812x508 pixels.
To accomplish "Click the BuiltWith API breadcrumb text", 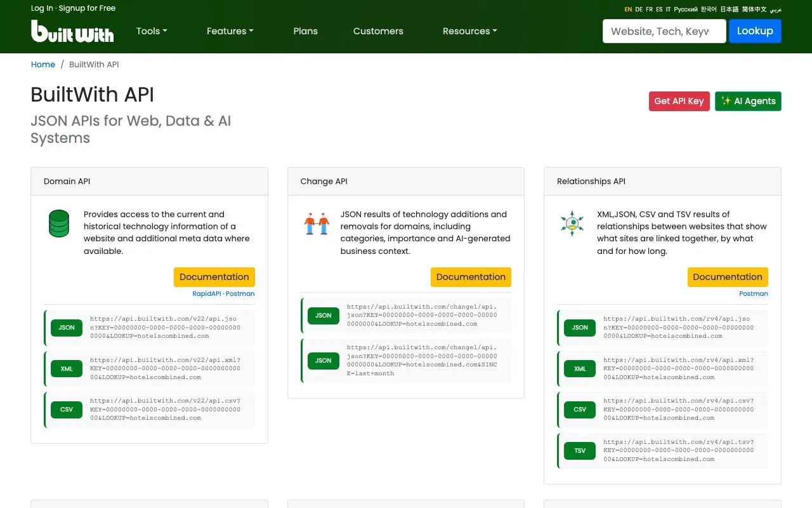I will [x=94, y=64].
